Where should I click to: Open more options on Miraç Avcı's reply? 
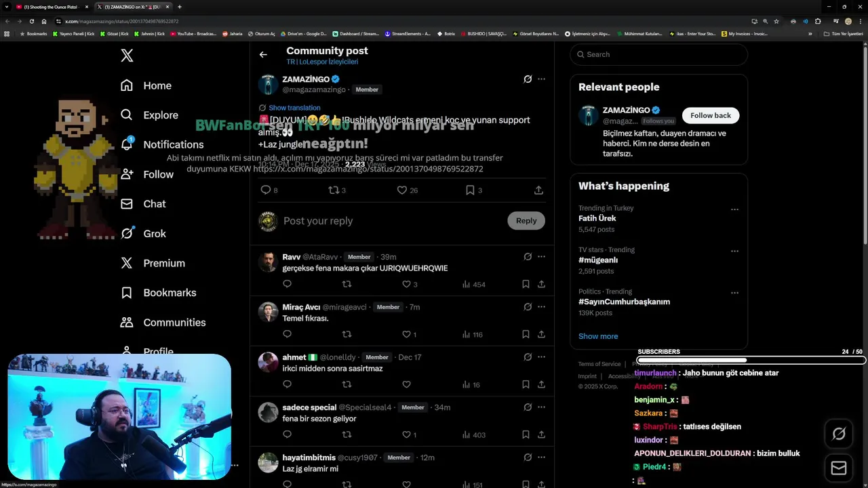pos(541,307)
